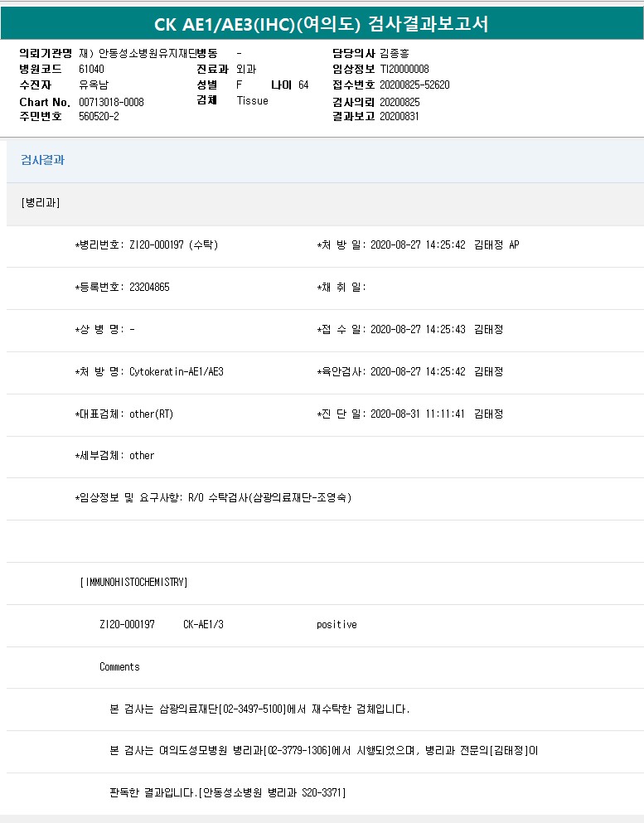Click the CK-AE1/3 positive result

336,625
